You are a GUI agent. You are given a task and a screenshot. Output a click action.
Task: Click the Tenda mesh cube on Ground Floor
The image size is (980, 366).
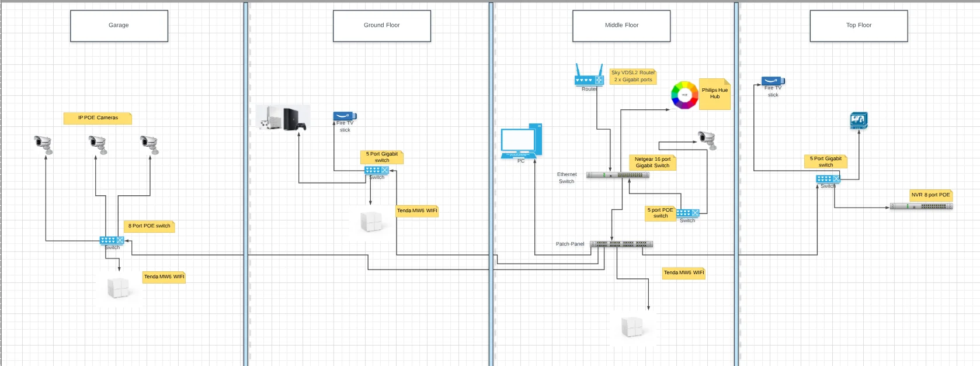pos(371,222)
